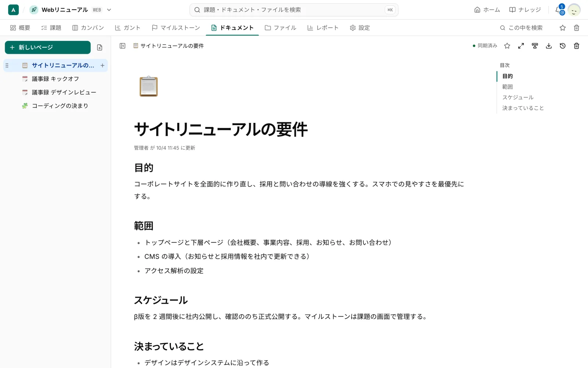This screenshot has height=368, width=588.
Task: Switch to the ガント tab
Action: (128, 28)
